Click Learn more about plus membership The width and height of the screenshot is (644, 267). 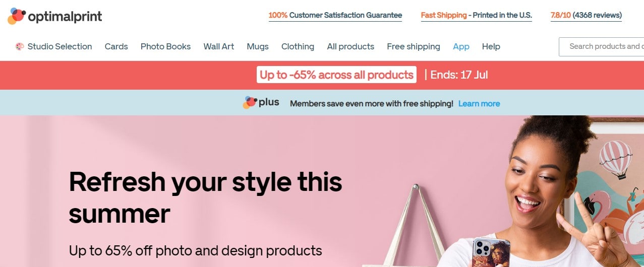(479, 104)
